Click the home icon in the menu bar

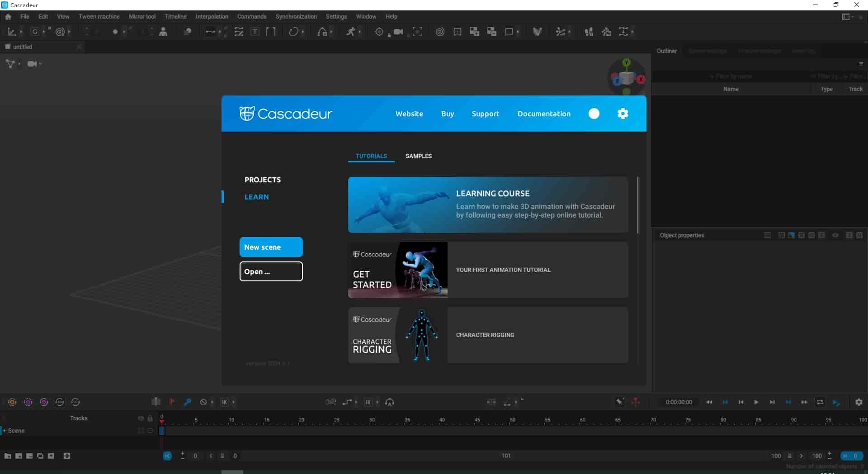[x=8, y=17]
